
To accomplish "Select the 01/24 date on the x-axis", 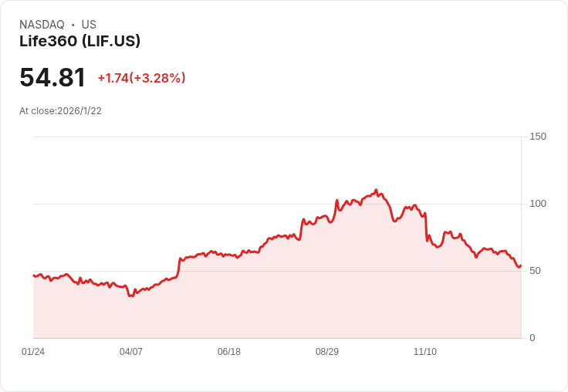I will (x=33, y=352).
